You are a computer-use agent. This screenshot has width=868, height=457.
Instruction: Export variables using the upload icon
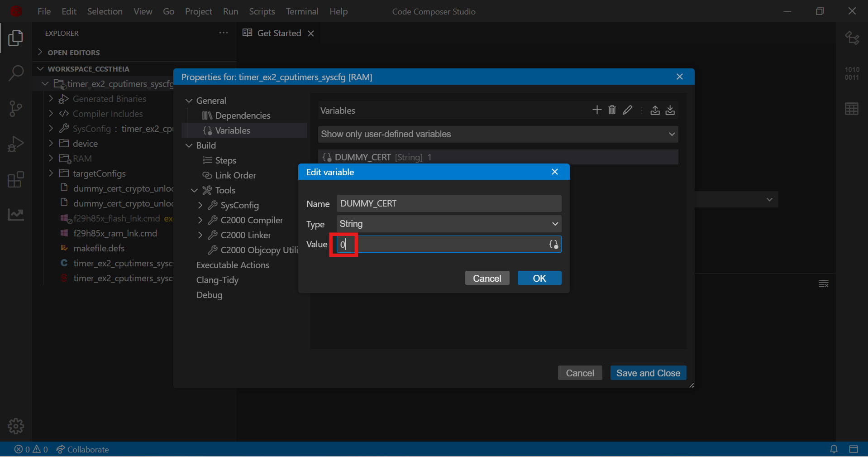[655, 110]
